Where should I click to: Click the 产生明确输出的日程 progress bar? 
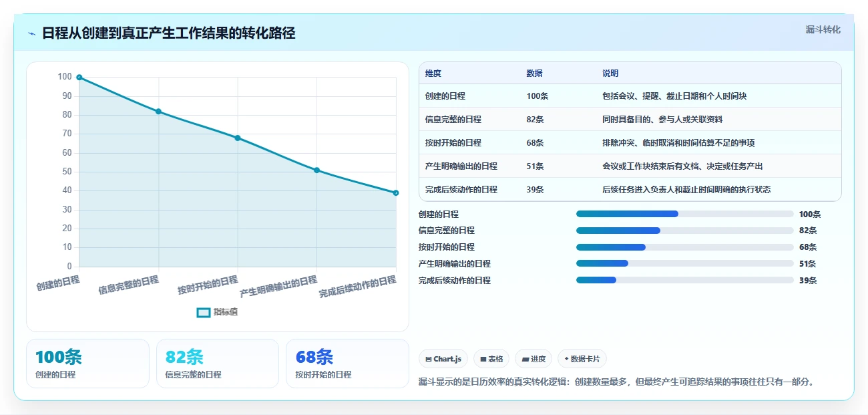click(684, 264)
